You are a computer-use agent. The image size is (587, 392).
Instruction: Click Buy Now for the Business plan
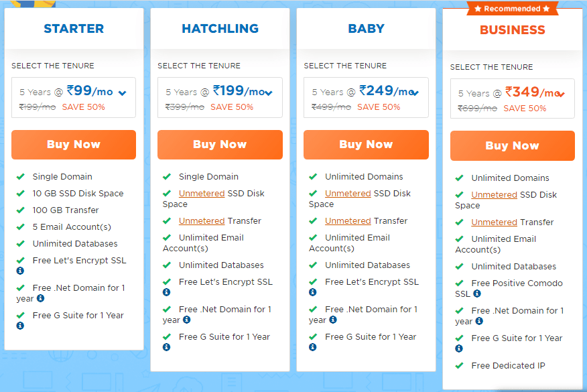(513, 145)
